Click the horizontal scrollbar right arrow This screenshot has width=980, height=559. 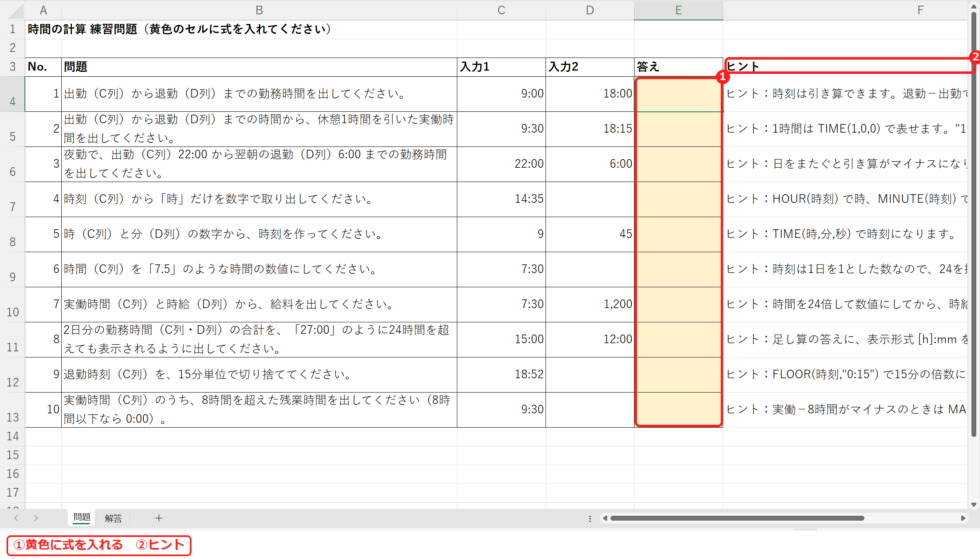(x=963, y=518)
